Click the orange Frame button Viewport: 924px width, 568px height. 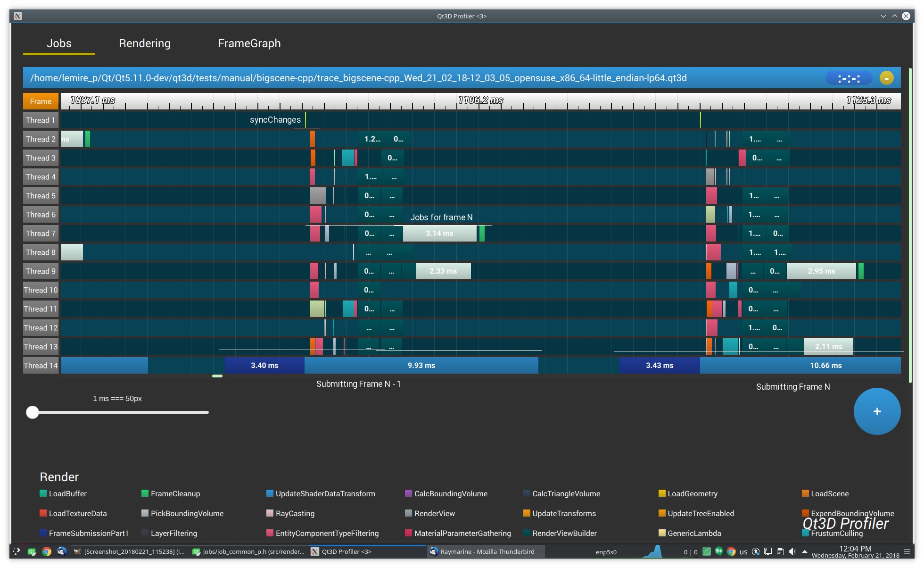click(41, 101)
